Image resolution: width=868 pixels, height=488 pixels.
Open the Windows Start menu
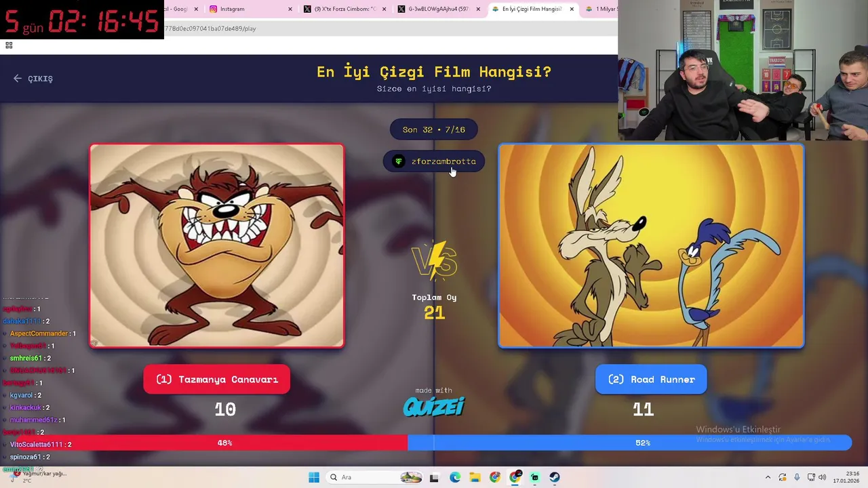(x=314, y=477)
